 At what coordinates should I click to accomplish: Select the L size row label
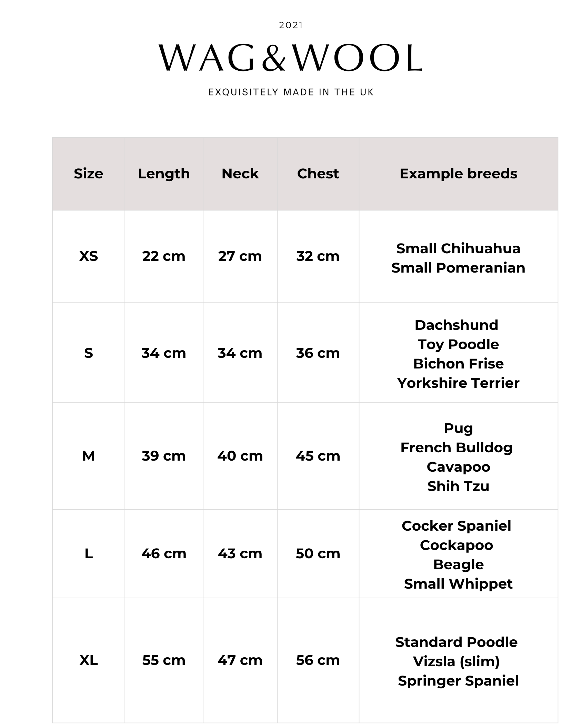[x=89, y=553]
